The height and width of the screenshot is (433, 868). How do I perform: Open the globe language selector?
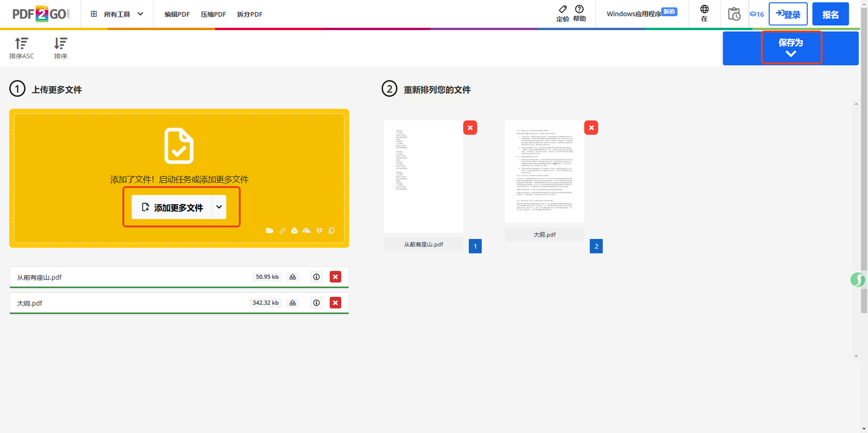coord(704,14)
